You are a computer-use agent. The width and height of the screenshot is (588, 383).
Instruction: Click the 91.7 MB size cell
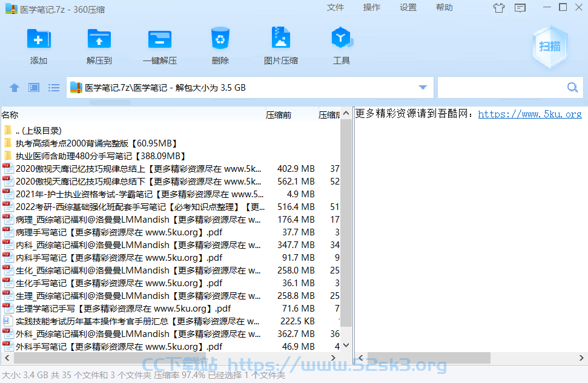click(299, 258)
